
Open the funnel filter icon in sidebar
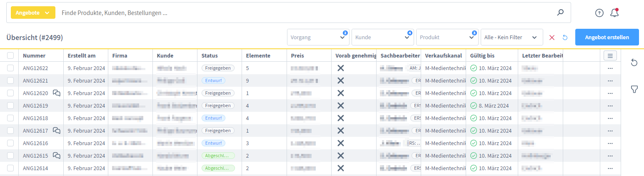pyautogui.click(x=634, y=89)
